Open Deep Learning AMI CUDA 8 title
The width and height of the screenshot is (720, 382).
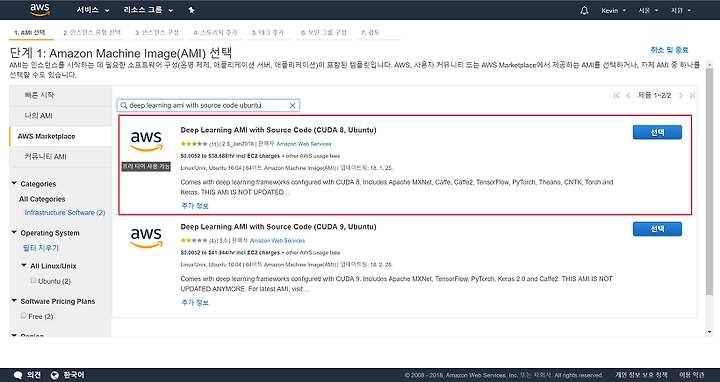tap(278, 130)
